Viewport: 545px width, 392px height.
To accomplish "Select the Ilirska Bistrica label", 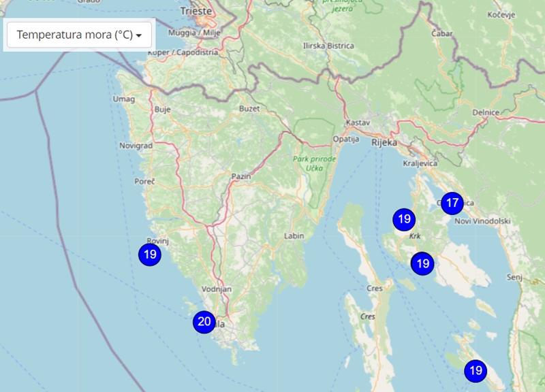I will click(328, 46).
